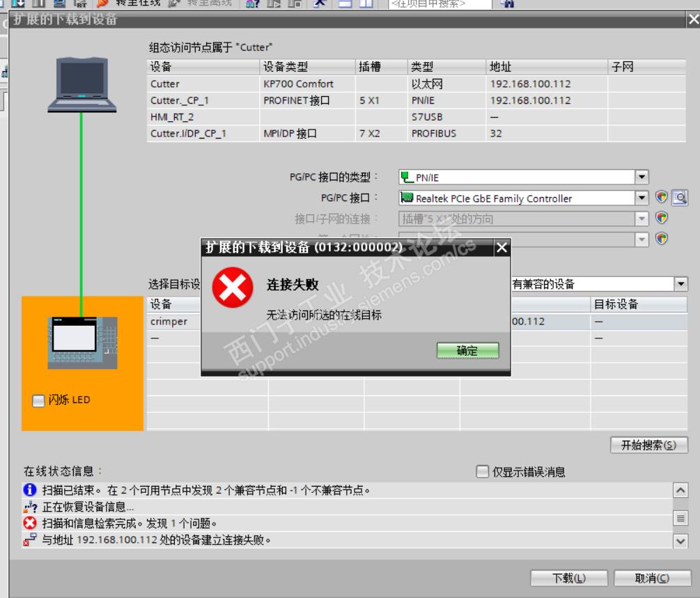Click the network card icon before Realtek PCIe
This screenshot has height=598, width=700.
(x=407, y=198)
